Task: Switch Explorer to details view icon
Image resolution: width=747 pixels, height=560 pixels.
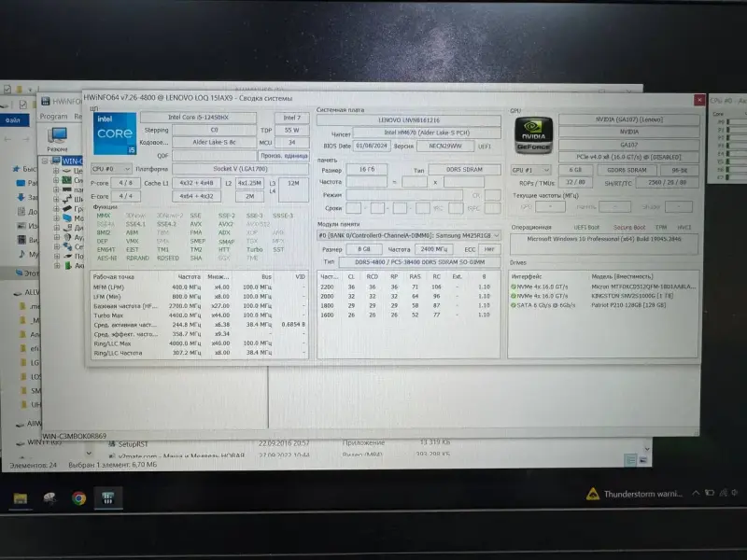Action: (x=630, y=460)
